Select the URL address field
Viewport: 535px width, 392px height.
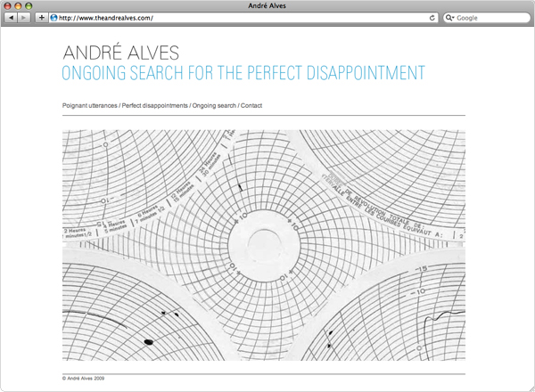tap(243, 18)
